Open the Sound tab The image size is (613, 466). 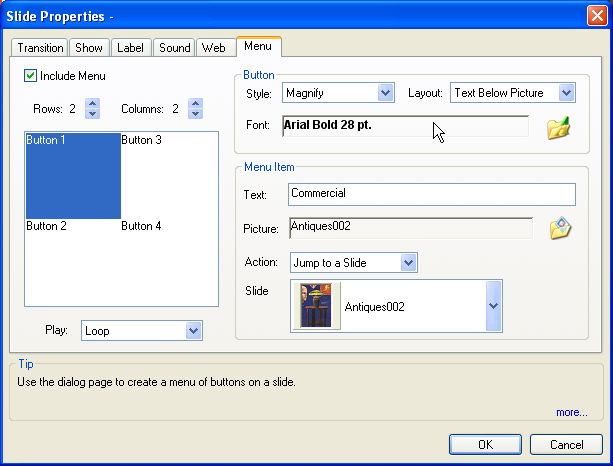174,48
